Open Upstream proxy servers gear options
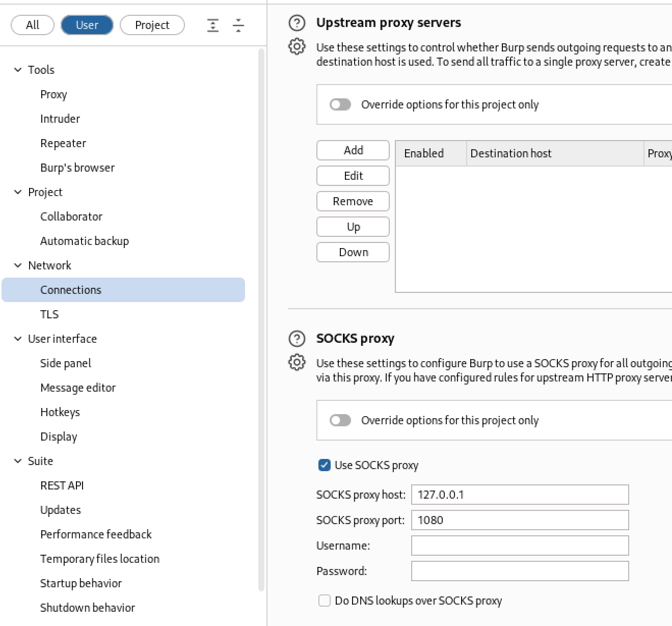 (297, 47)
